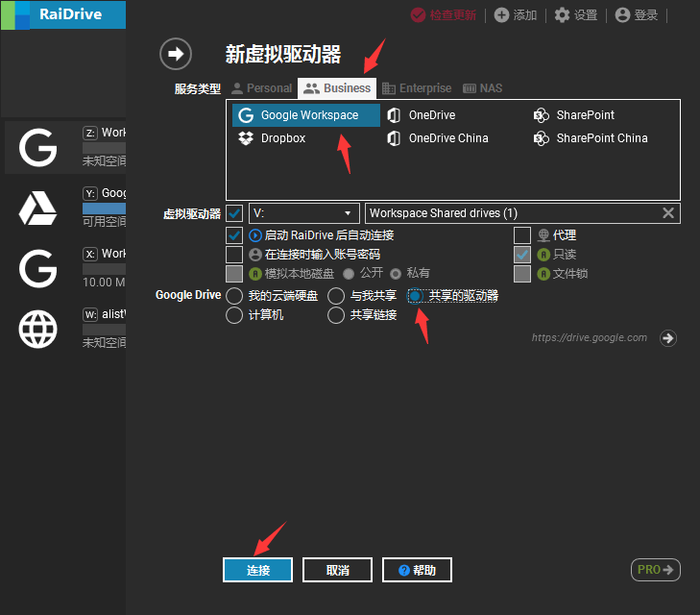The image size is (700, 615).
Task: Open drive.google.com arrow link
Action: (x=668, y=338)
